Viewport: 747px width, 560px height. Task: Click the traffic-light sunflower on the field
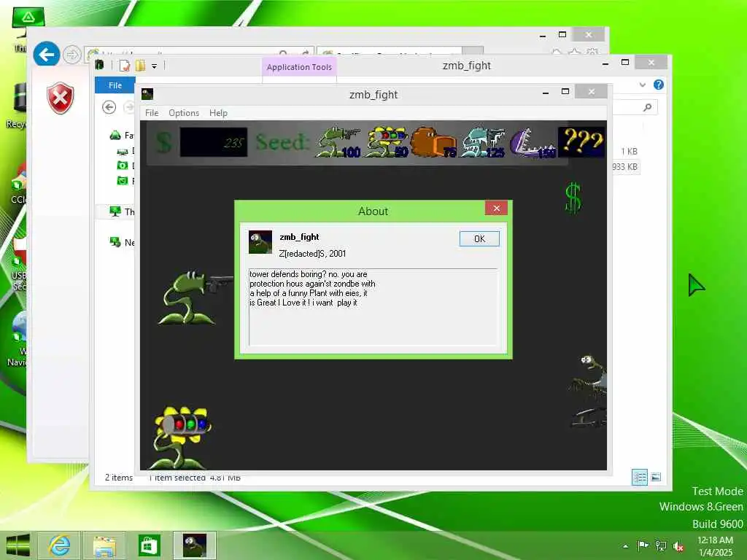pyautogui.click(x=181, y=437)
